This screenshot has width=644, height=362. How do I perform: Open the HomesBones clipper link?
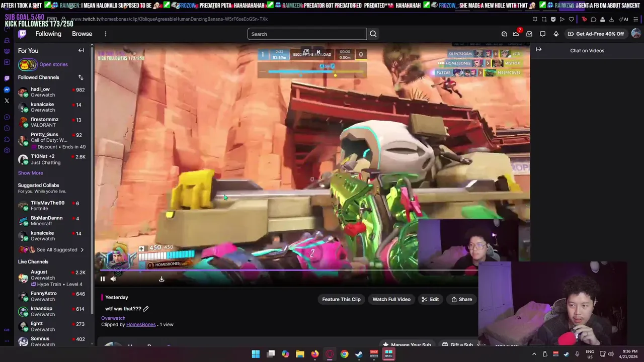[x=141, y=324]
